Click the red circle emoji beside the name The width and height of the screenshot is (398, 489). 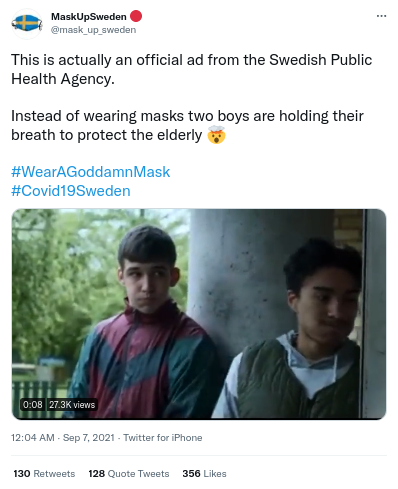pos(136,16)
